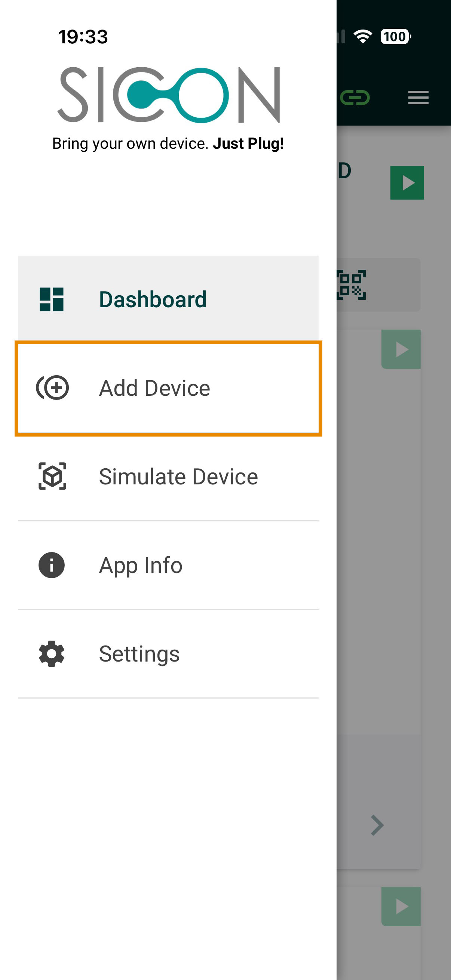Image resolution: width=451 pixels, height=980 pixels.
Task: Tap the SICON logo
Action: (168, 95)
